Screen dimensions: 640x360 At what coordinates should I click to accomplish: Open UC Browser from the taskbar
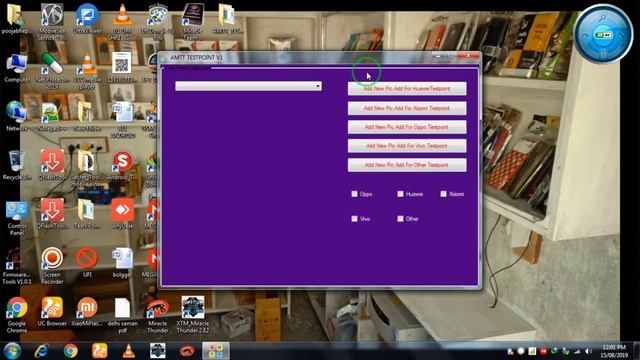pos(100,351)
